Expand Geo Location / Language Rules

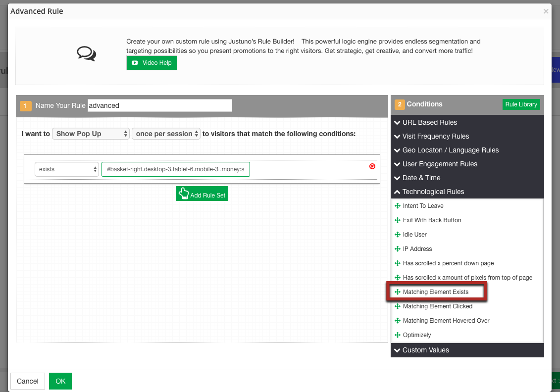450,150
